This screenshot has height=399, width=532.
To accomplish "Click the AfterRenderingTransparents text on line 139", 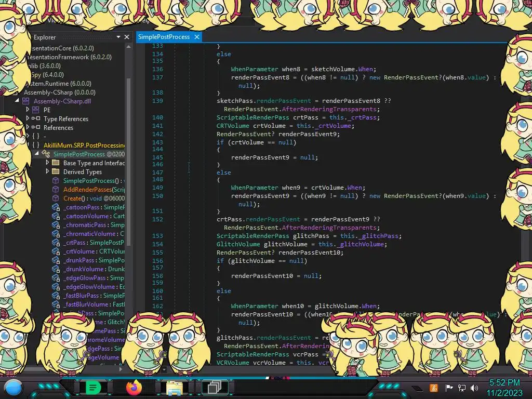I will (x=329, y=109).
